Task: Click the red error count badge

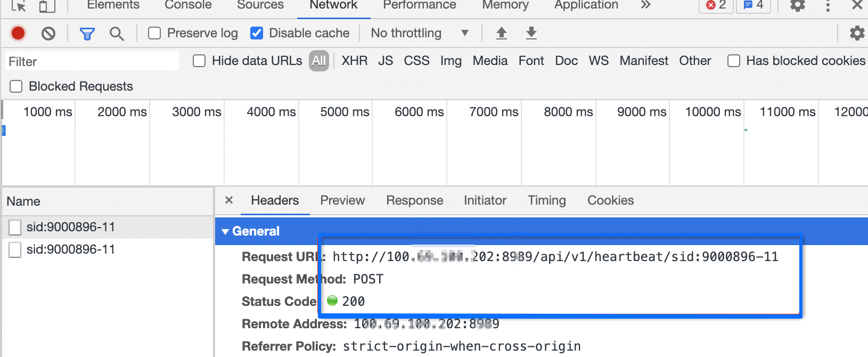Action: (x=716, y=5)
